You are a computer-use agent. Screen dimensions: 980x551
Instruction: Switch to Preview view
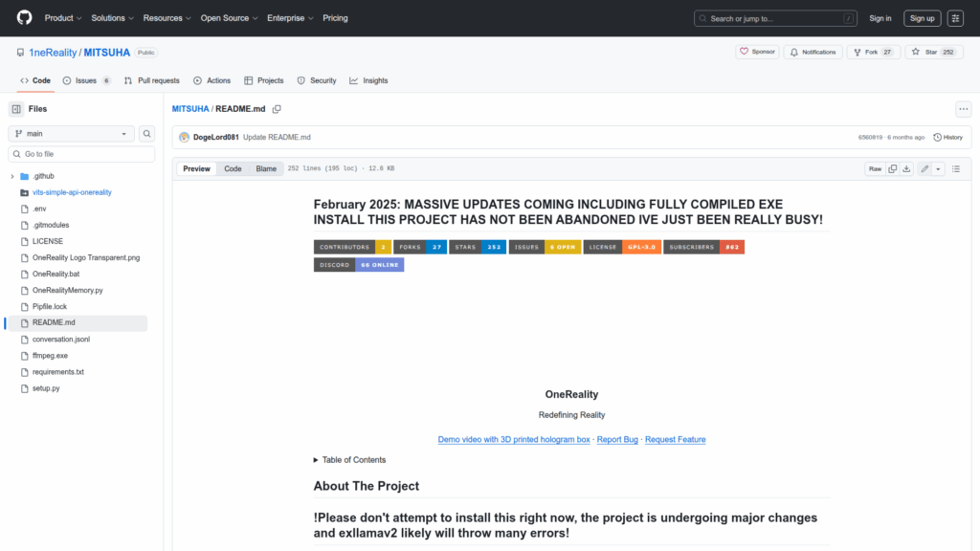196,168
